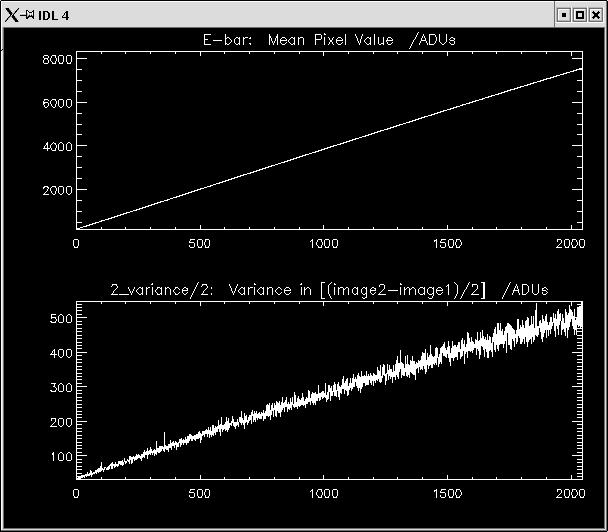Minimize the IDL 4 window
The image size is (608, 532).
pos(564,16)
